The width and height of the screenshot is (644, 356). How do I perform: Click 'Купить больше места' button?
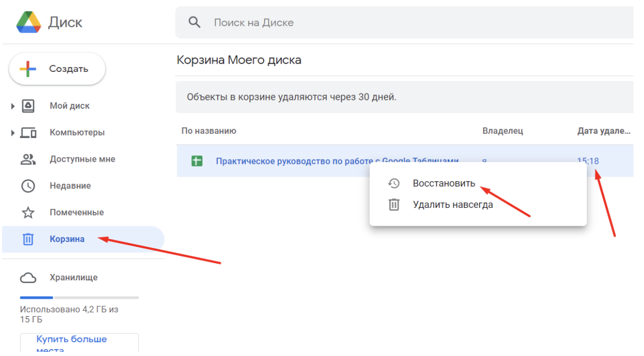point(79,343)
